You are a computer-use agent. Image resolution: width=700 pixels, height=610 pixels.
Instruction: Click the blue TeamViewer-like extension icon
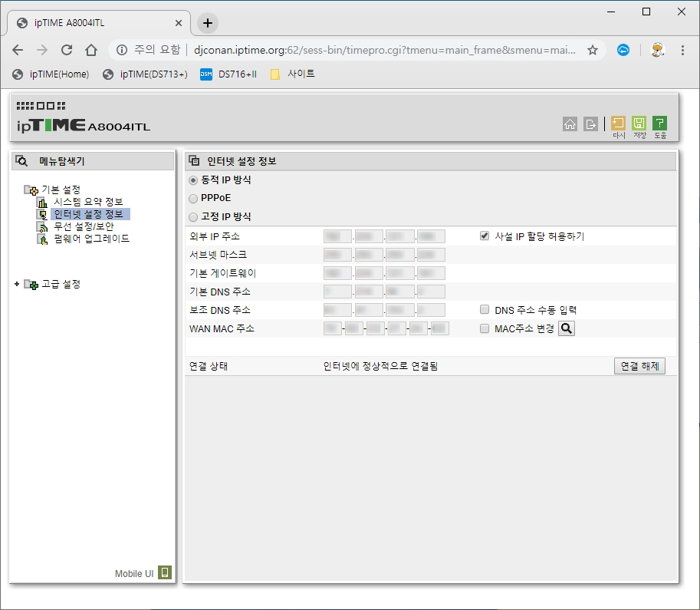(x=623, y=50)
